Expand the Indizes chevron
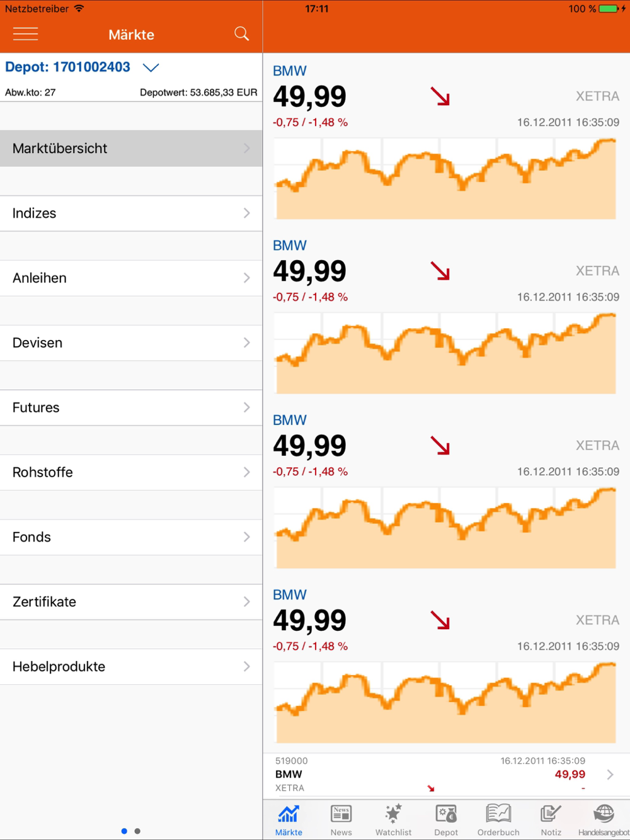The width and height of the screenshot is (630, 840). pyautogui.click(x=246, y=213)
